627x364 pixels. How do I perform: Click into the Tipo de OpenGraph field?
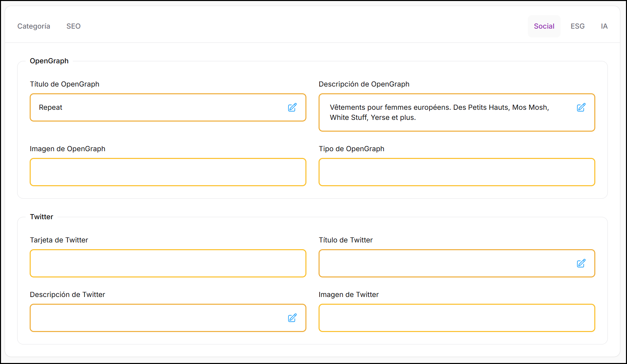coord(457,172)
